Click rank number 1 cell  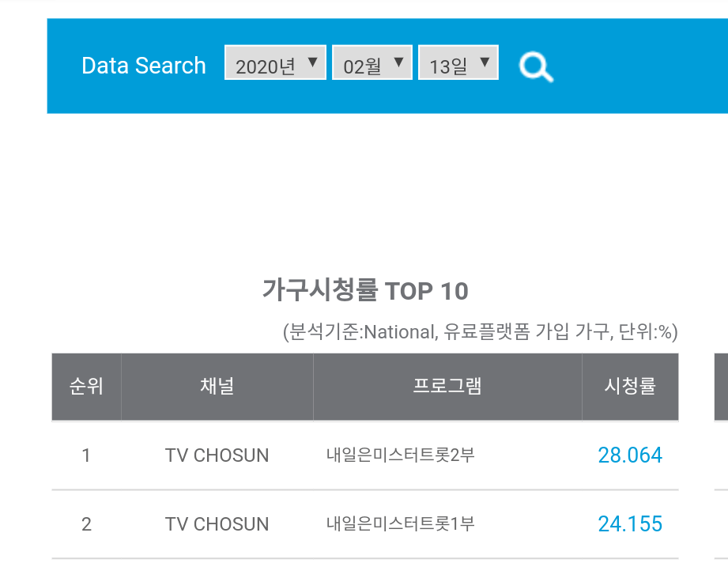click(x=86, y=455)
